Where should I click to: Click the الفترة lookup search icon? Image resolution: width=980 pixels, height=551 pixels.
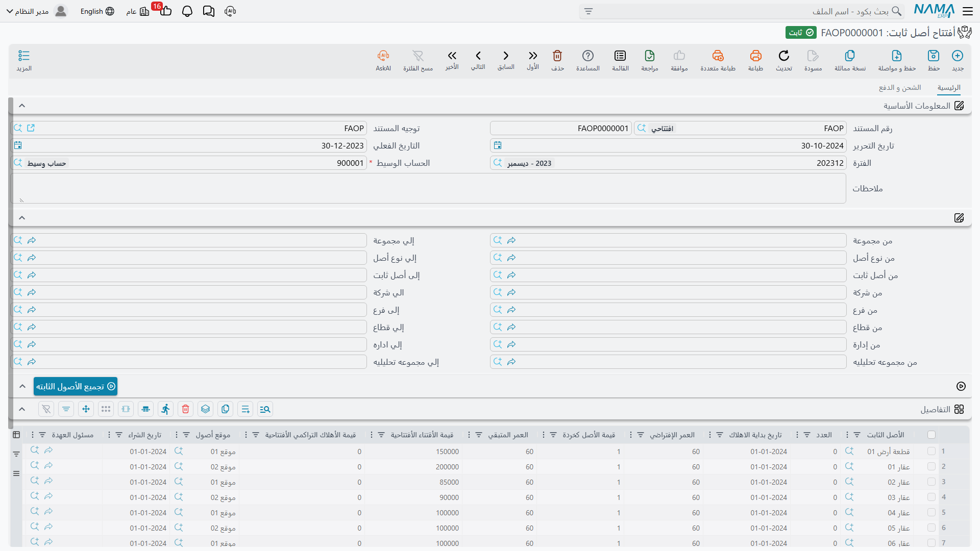(498, 163)
